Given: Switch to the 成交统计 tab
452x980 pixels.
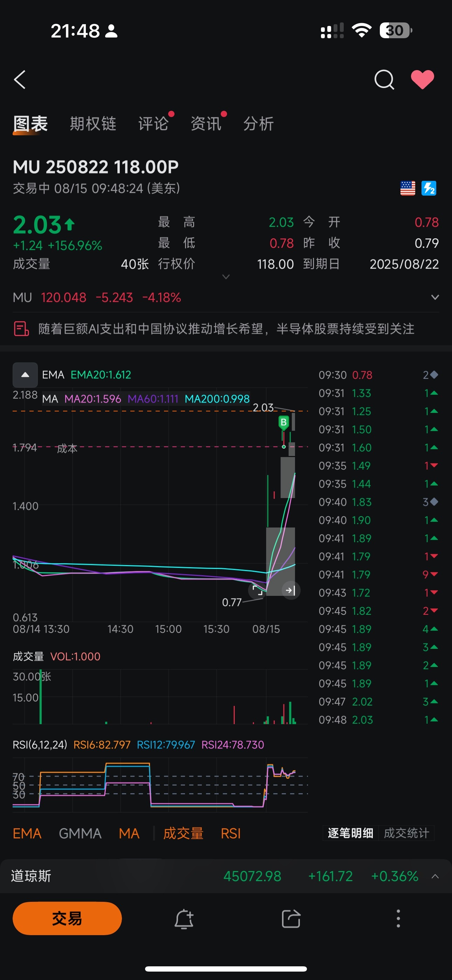Looking at the screenshot, I should pyautogui.click(x=406, y=833).
